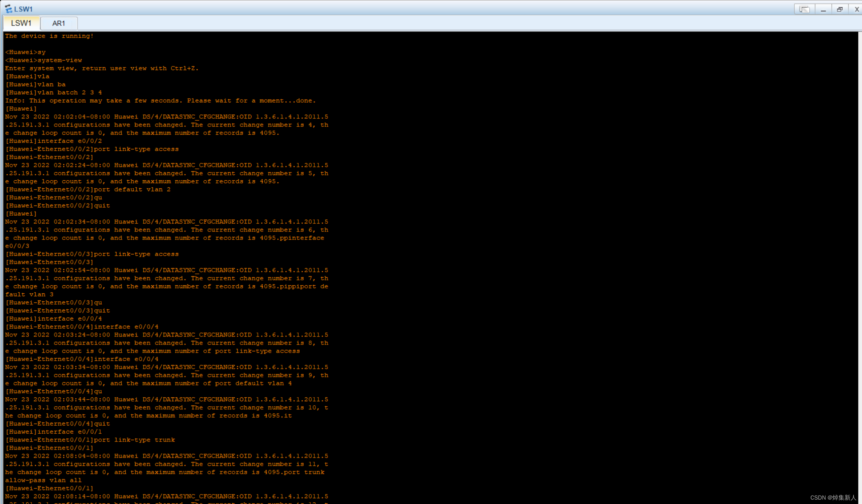The width and height of the screenshot is (862, 504).
Task: Click the '[Huawei]interface e0/0/2' line
Action: [53, 141]
